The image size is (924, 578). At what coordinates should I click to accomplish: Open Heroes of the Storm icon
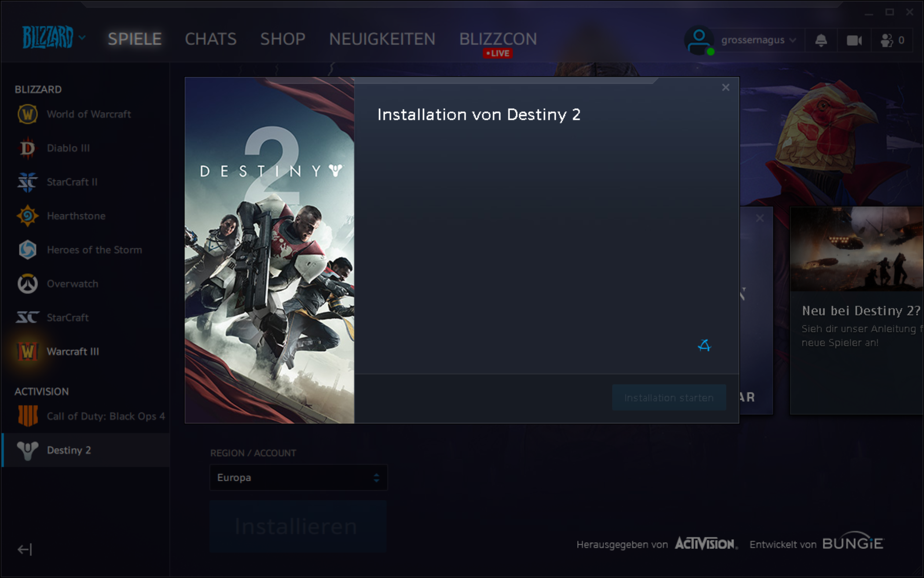click(x=27, y=250)
